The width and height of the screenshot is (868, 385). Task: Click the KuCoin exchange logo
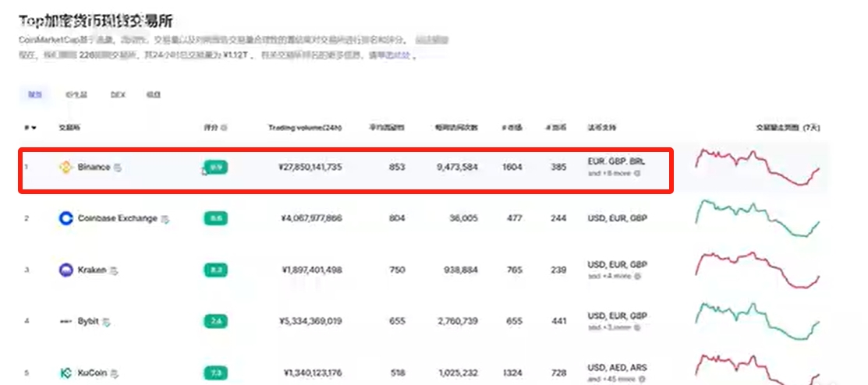pyautogui.click(x=66, y=373)
